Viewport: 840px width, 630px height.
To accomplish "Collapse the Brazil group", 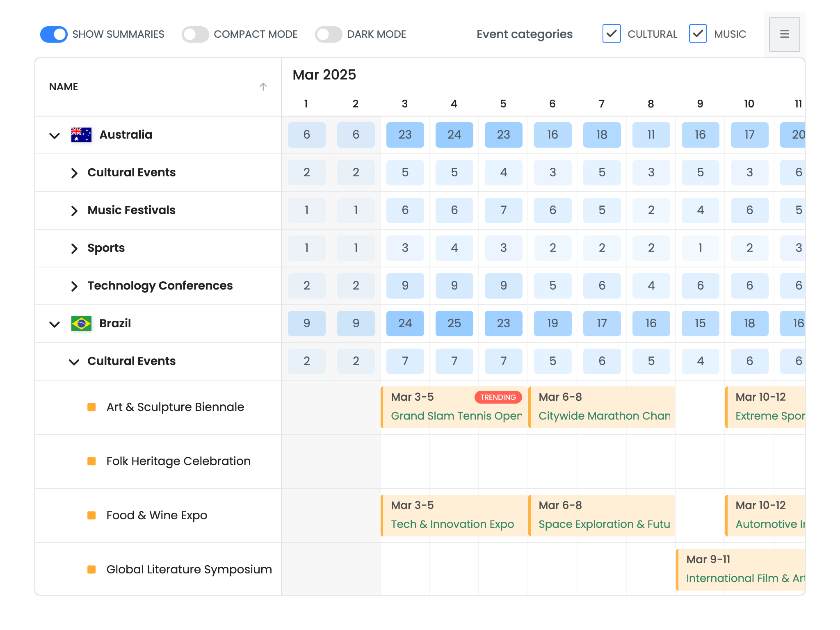I will 55,324.
